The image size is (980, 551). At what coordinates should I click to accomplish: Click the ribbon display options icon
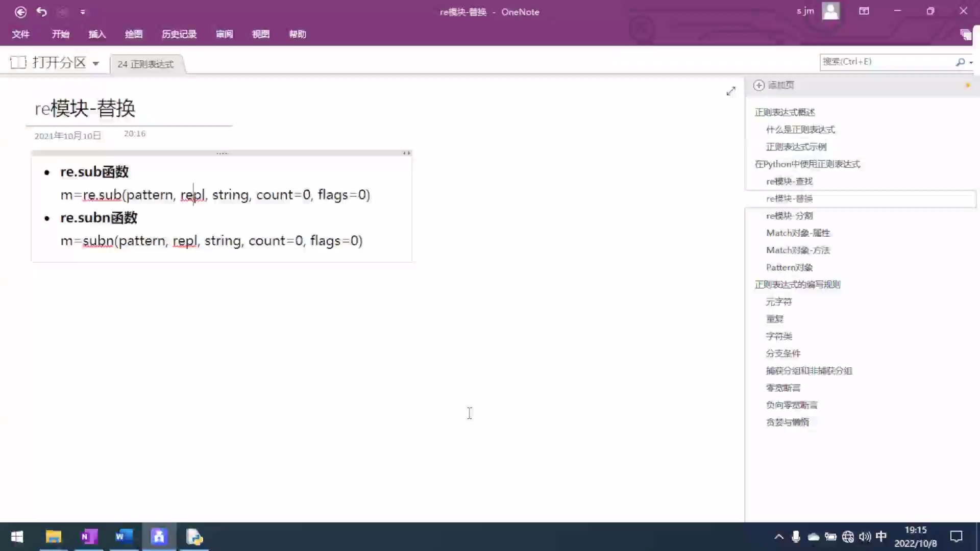(x=865, y=11)
